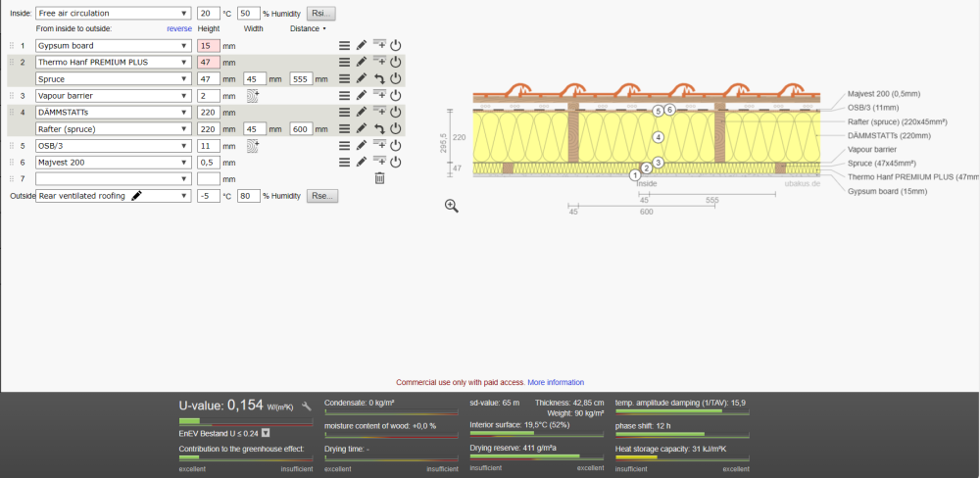This screenshot has height=478, width=980.
Task: Open the More information link
Action: point(556,382)
